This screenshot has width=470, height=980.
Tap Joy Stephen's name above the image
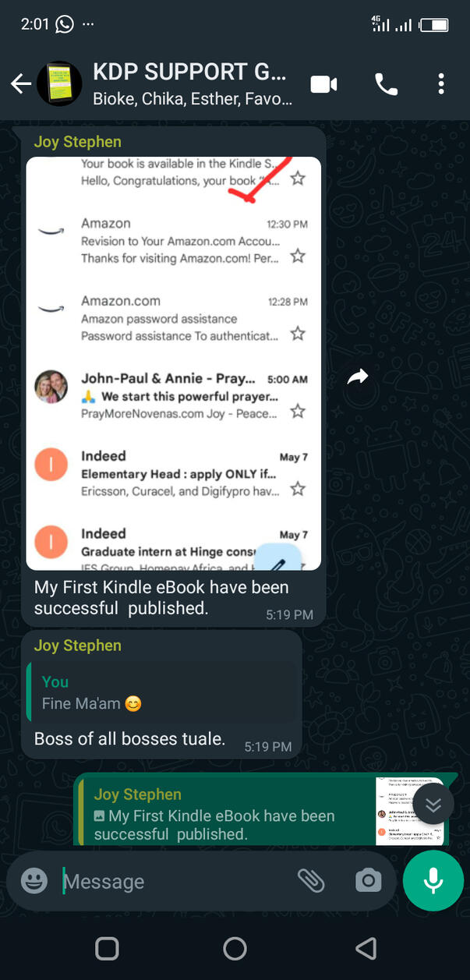(77, 142)
